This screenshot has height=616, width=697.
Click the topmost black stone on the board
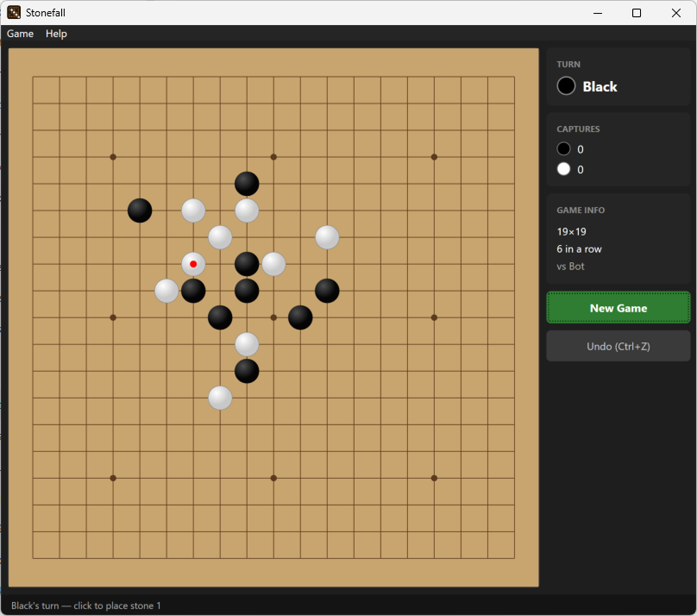247,184
